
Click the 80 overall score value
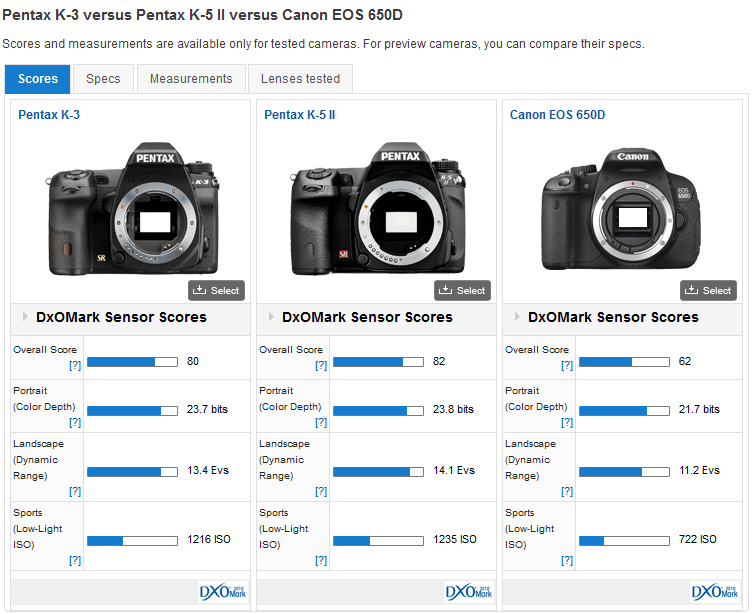coord(193,361)
